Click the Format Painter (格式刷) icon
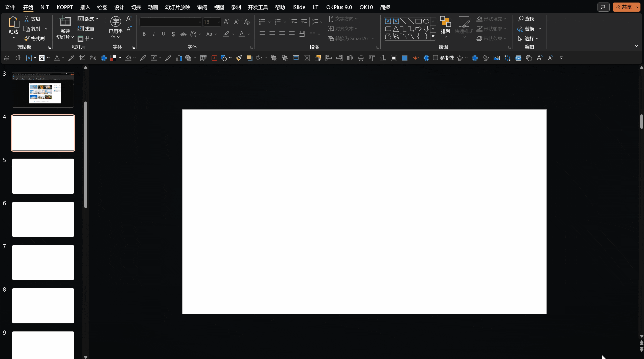 26,38
